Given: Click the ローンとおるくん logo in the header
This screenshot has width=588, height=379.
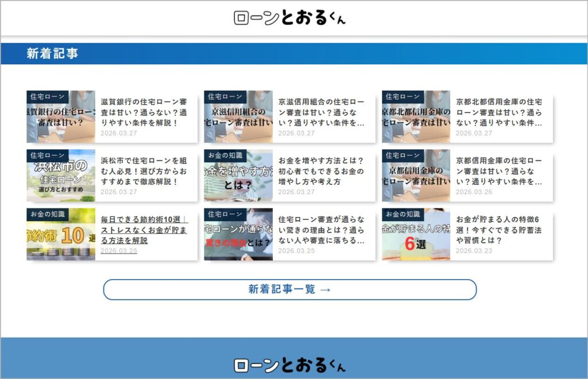Looking at the screenshot, I should click(290, 18).
